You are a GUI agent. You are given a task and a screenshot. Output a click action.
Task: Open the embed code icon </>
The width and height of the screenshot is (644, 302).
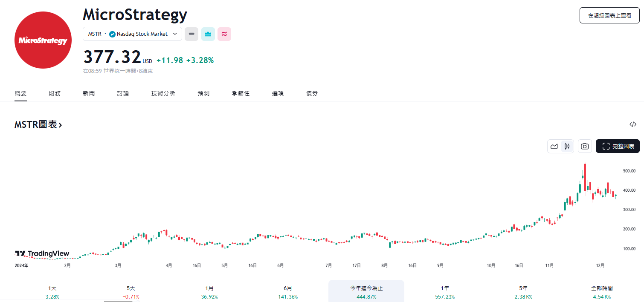click(x=634, y=124)
